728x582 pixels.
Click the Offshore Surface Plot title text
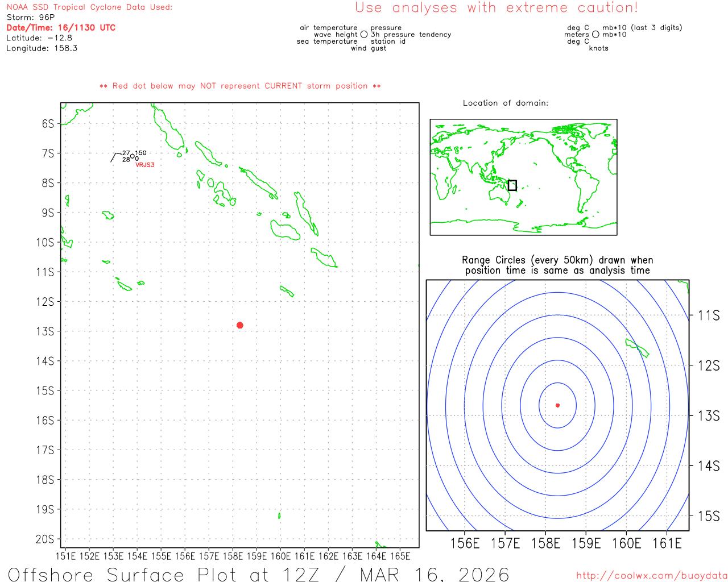coord(258,574)
